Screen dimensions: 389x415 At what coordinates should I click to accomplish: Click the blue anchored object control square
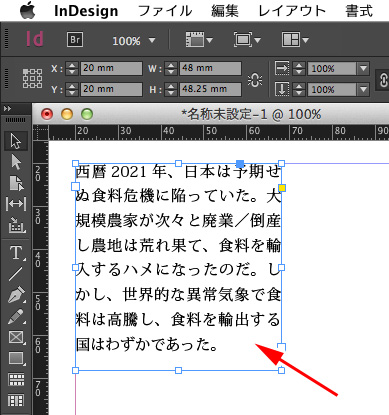[240, 163]
